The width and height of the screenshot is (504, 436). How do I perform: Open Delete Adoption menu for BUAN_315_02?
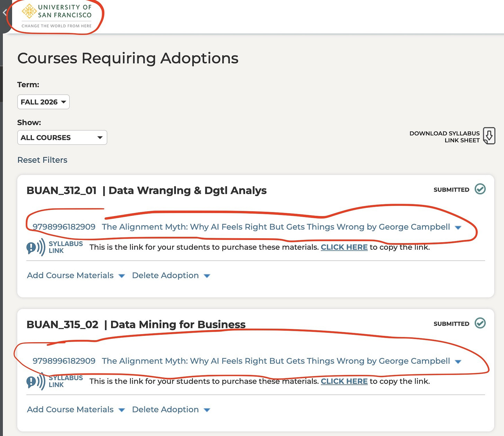click(171, 409)
